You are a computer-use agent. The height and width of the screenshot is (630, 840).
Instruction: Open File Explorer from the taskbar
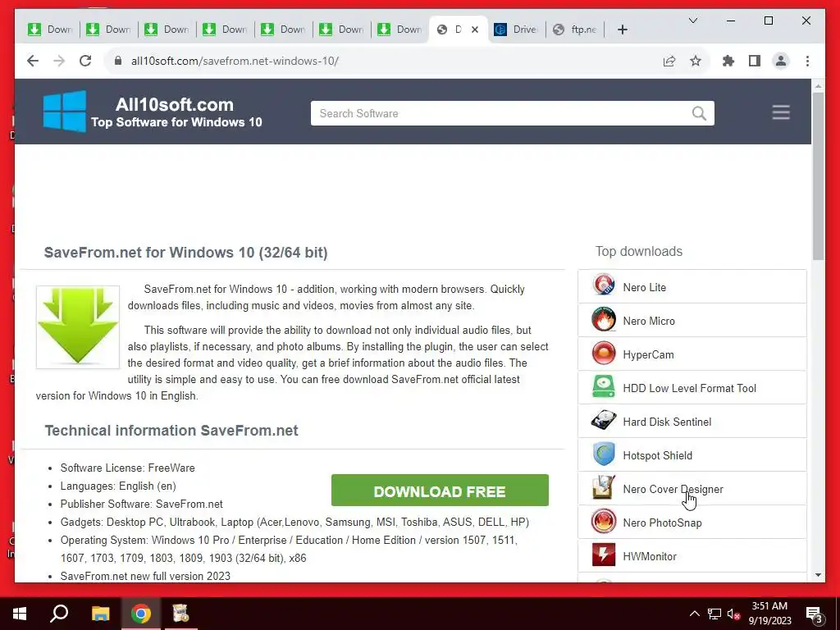pos(100,614)
